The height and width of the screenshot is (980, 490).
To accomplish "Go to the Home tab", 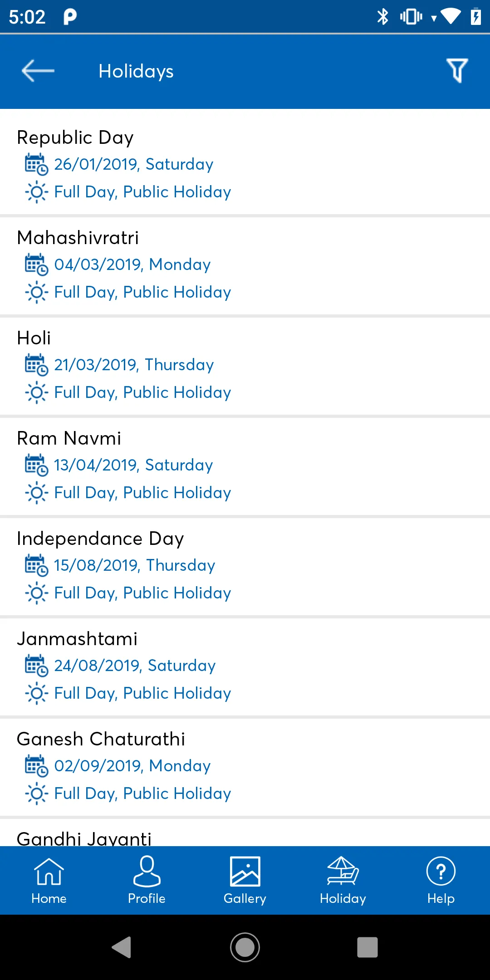I will pyautogui.click(x=49, y=880).
